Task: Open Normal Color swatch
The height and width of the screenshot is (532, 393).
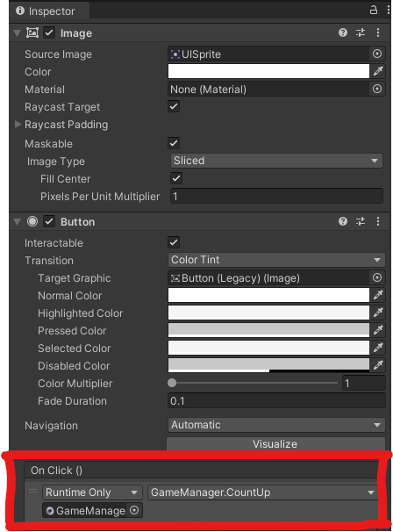Action: point(268,295)
